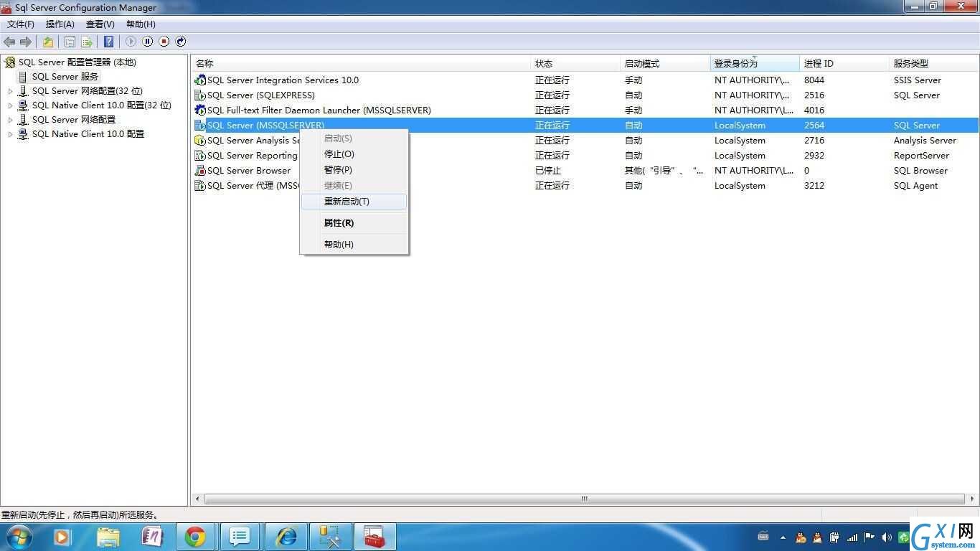This screenshot has height=551, width=980.
Task: Open Chrome from the taskbar
Action: click(x=194, y=537)
